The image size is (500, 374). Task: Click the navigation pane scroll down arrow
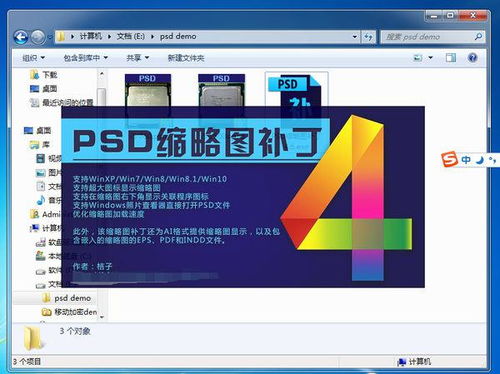(x=102, y=317)
